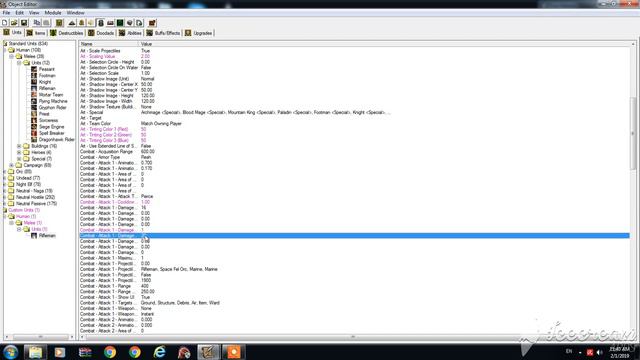The image size is (640, 360).
Task: Switch to the Destructibles tab
Action: pyautogui.click(x=67, y=33)
